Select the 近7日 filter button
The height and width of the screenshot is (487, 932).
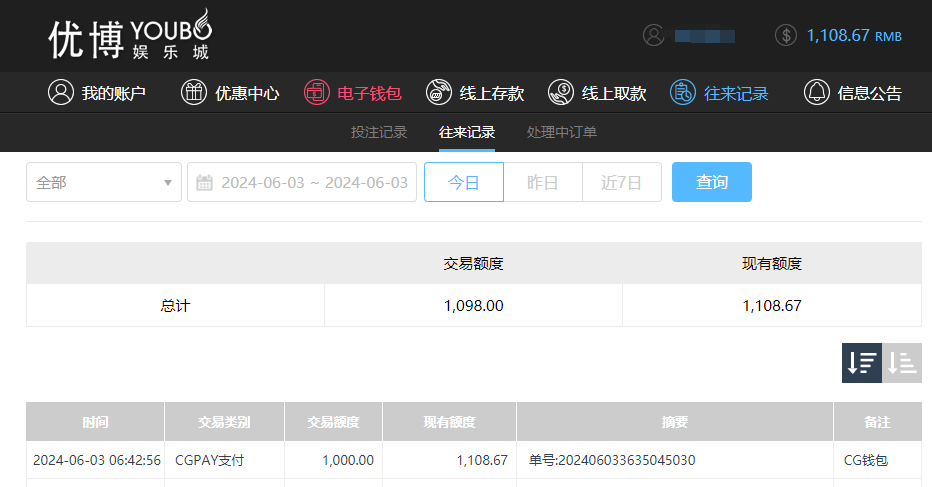click(621, 182)
